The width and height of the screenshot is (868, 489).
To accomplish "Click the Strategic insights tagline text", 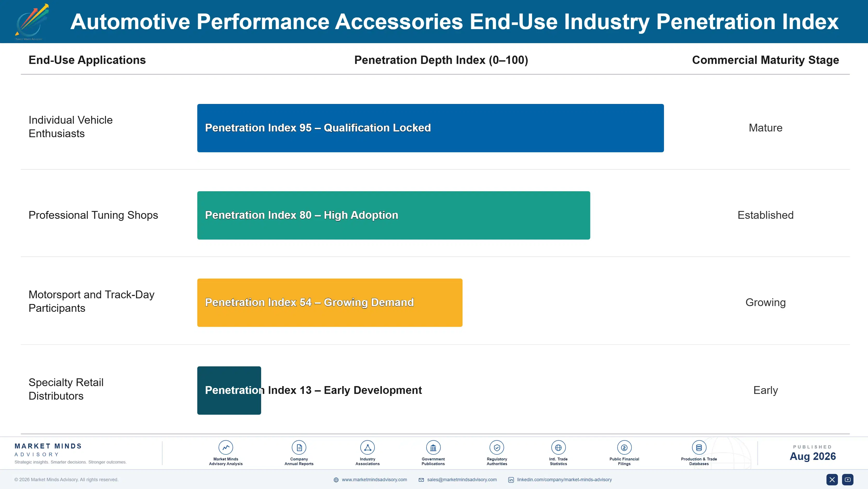I will pos(70,462).
